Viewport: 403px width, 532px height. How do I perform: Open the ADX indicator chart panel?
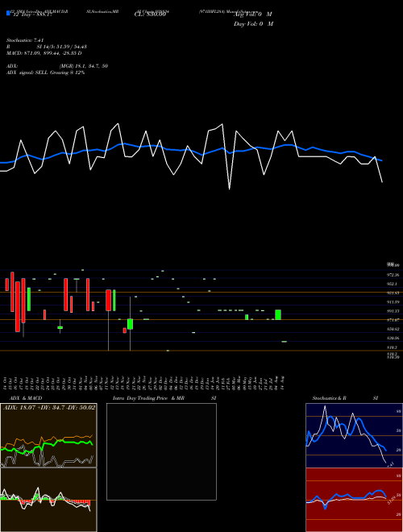pos(48,435)
